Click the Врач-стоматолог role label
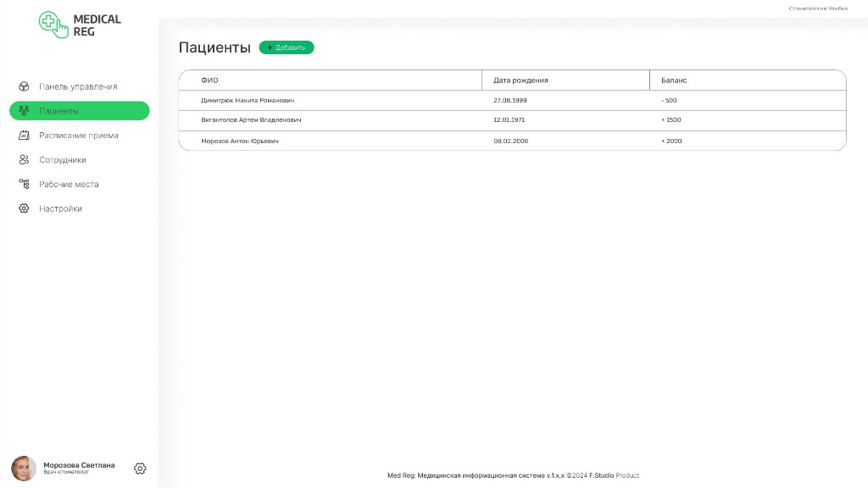The image size is (868, 488). click(x=66, y=472)
